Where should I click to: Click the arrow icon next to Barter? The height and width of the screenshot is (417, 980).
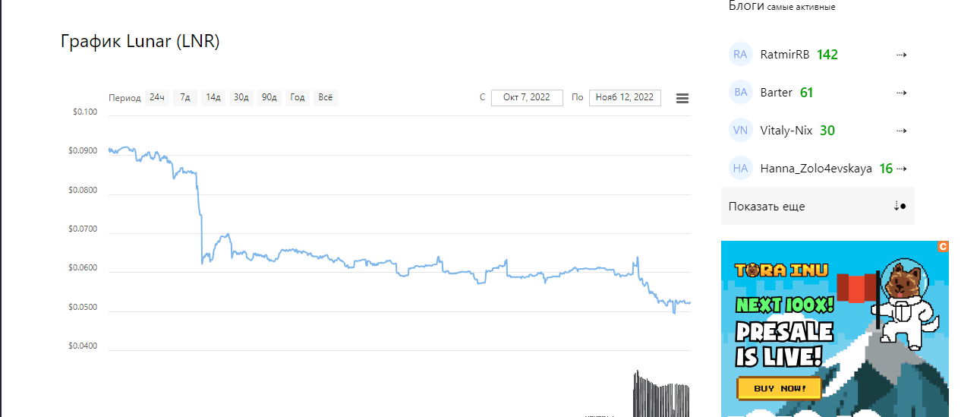point(901,93)
